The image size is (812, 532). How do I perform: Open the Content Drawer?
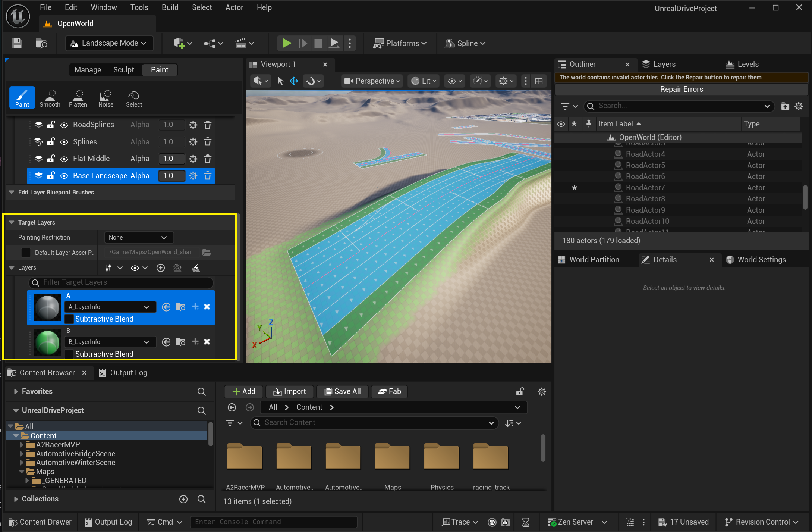(40, 522)
